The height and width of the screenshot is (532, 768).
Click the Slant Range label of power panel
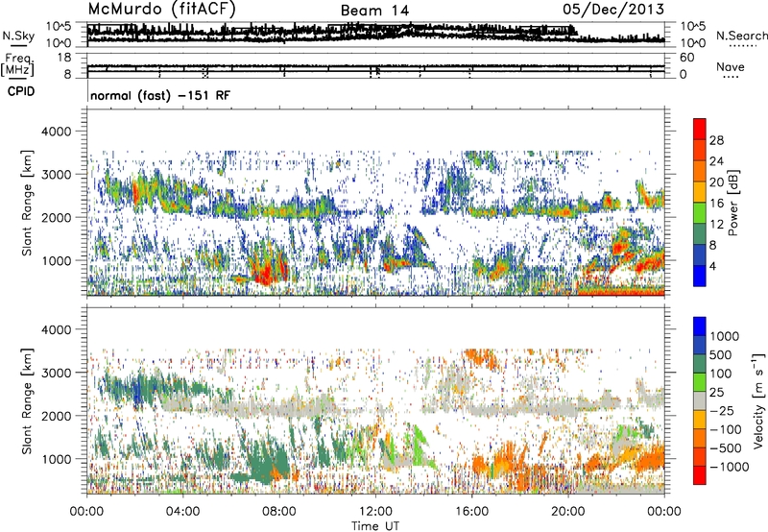tap(27, 203)
